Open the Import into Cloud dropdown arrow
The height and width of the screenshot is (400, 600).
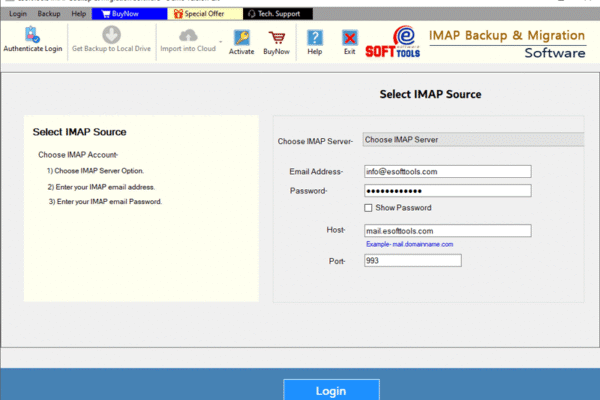221,42
